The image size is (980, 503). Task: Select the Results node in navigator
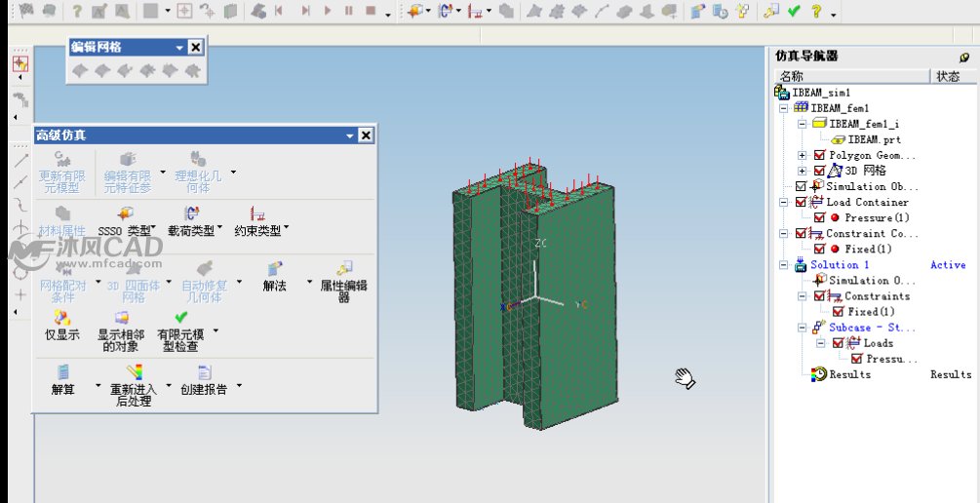point(849,374)
